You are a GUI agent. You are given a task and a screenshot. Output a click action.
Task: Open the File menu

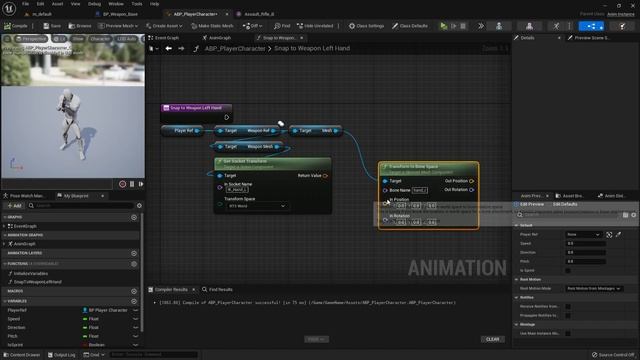click(x=25, y=4)
